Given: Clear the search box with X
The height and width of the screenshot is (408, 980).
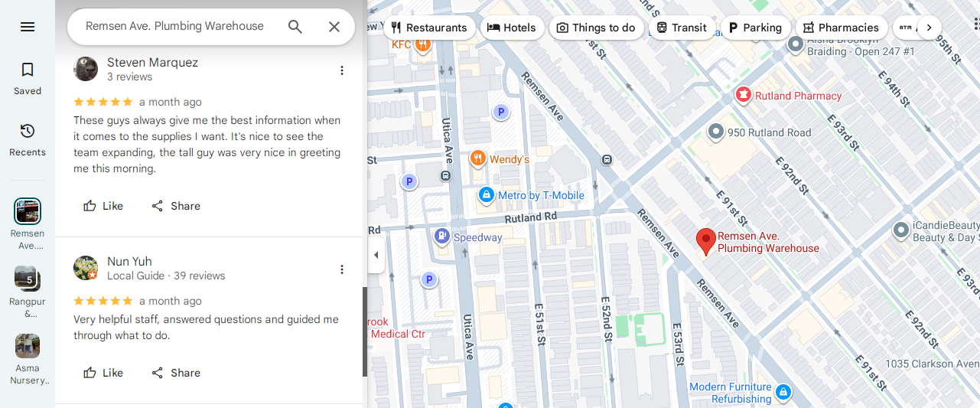Looking at the screenshot, I should 334,27.
